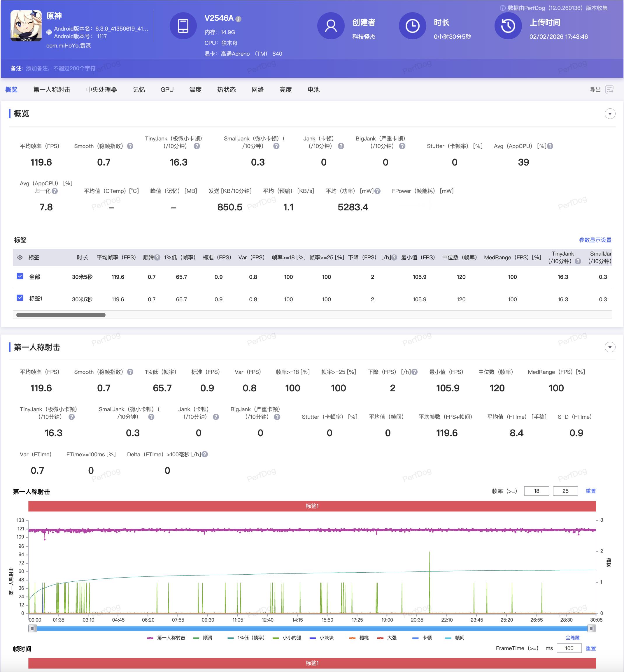Viewport: 624px width, 672px height.
Task: Click help icon next to Smooth in overview
Action: 130,146
